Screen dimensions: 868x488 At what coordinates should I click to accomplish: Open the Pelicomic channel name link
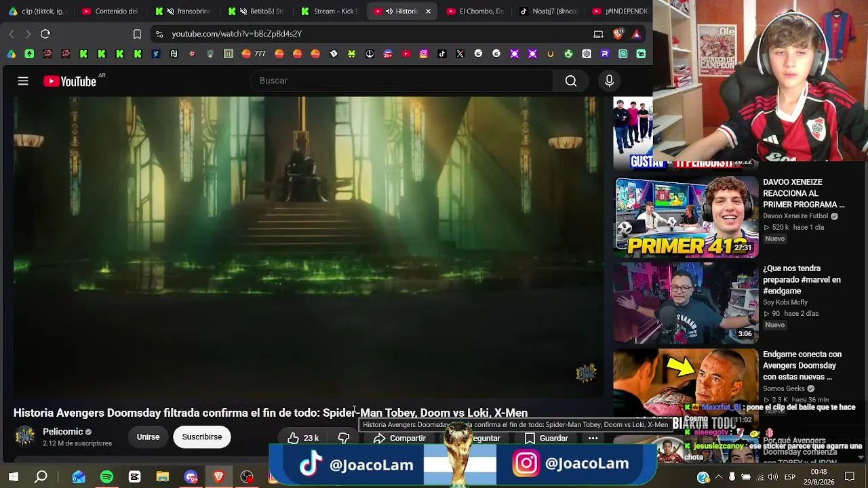[63, 432]
